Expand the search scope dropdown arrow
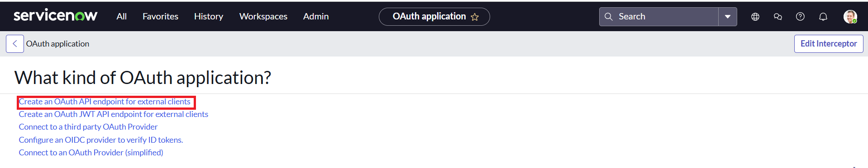The width and height of the screenshot is (868, 168). coord(728,17)
